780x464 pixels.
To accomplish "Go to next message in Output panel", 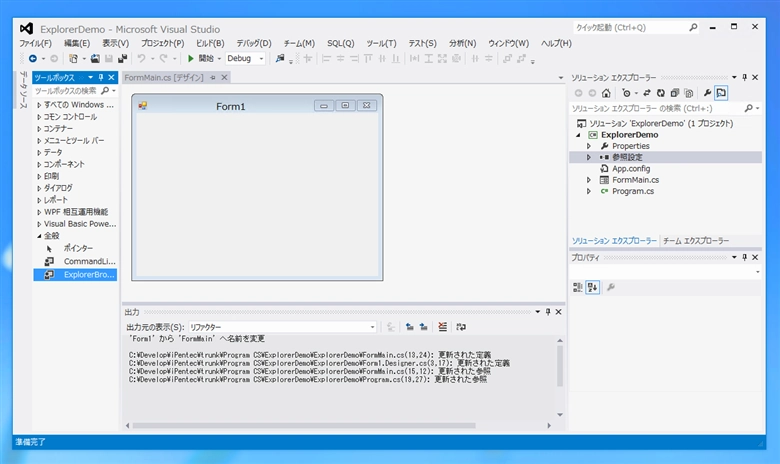I will point(423,327).
